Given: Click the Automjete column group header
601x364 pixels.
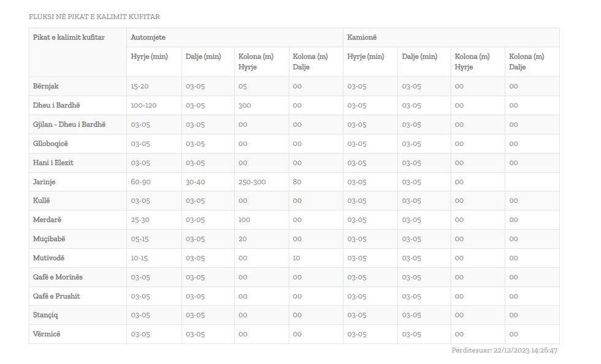Looking at the screenshot, I should click(x=148, y=37).
